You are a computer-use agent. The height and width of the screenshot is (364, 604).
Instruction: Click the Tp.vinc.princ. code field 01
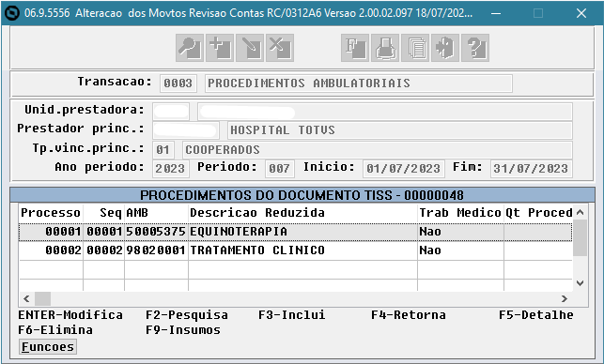point(163,150)
